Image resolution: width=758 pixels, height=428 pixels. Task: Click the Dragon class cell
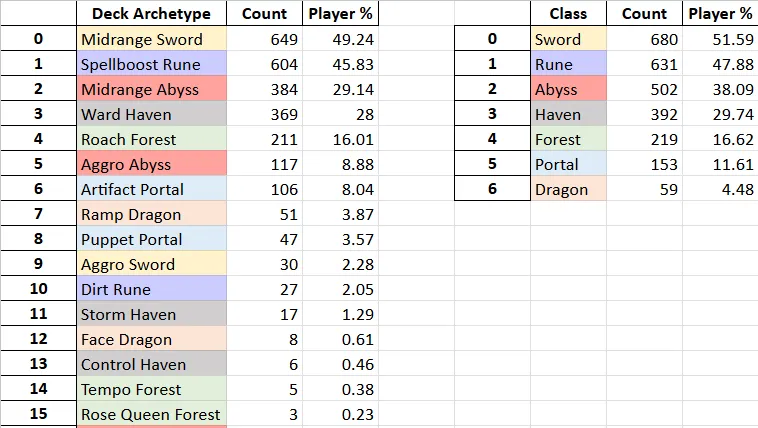pyautogui.click(x=568, y=189)
